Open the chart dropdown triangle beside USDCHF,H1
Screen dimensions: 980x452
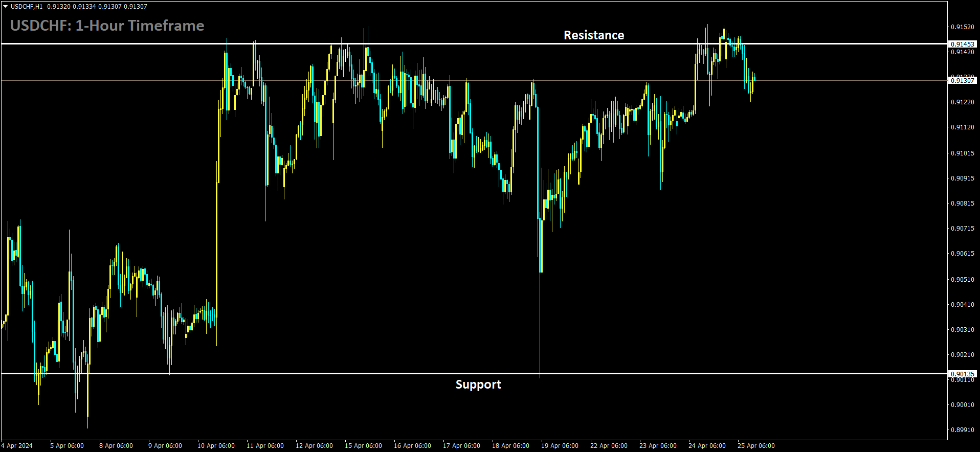point(5,7)
